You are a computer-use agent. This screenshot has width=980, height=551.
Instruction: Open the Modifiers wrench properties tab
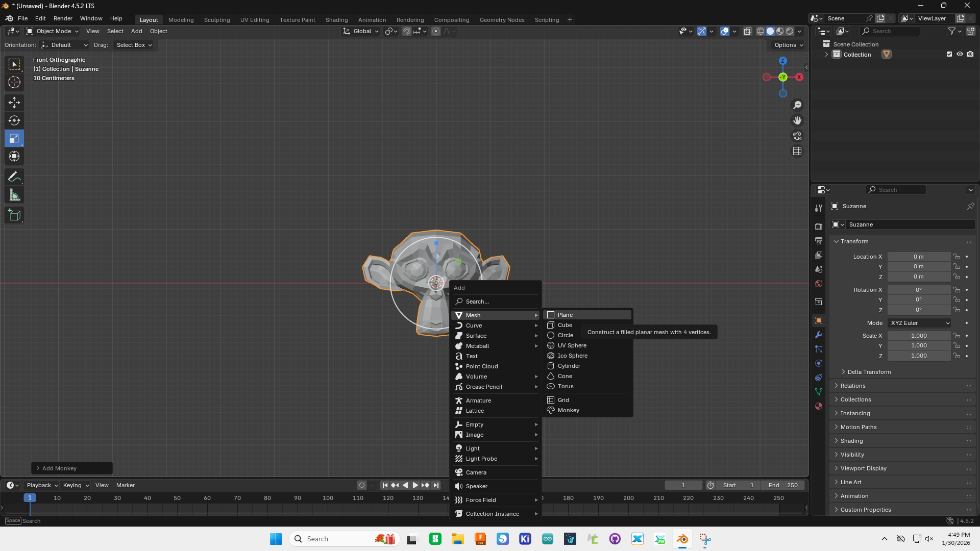coord(819,335)
